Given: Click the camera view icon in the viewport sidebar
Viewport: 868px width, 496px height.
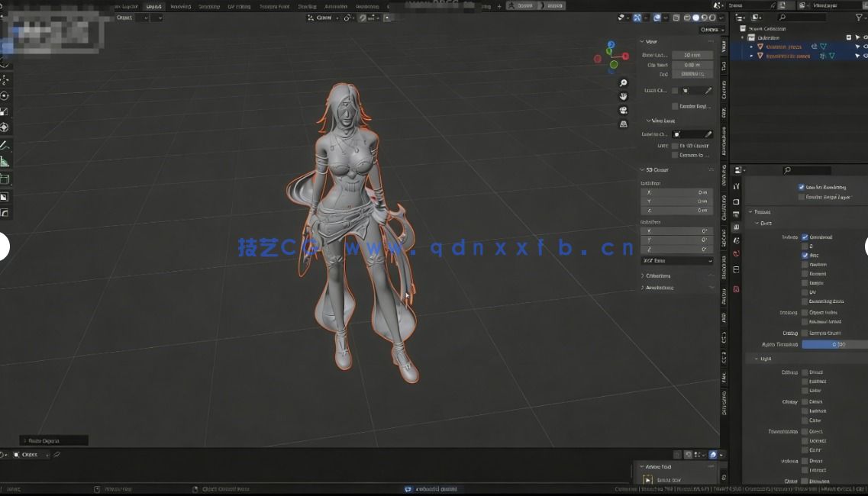Looking at the screenshot, I should pyautogui.click(x=623, y=110).
